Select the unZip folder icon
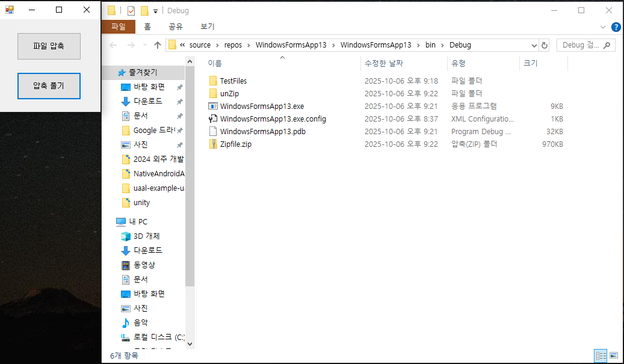Image resolution: width=624 pixels, height=364 pixels. coord(213,93)
